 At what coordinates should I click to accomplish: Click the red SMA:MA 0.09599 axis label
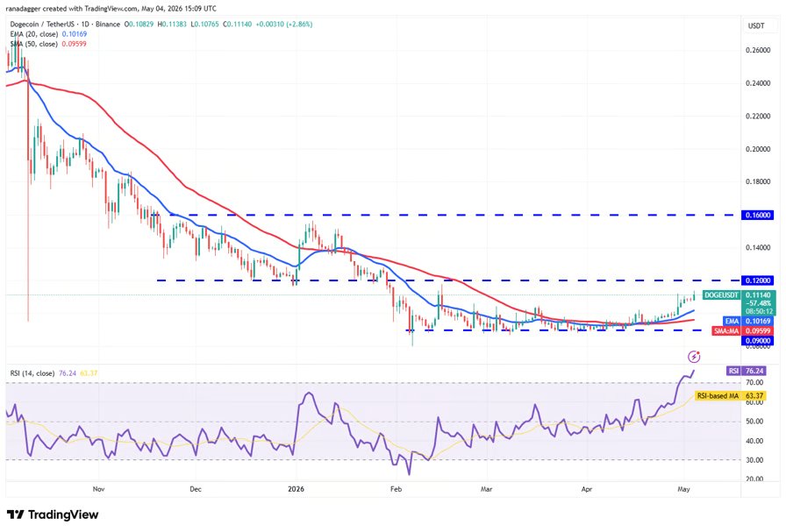743,331
